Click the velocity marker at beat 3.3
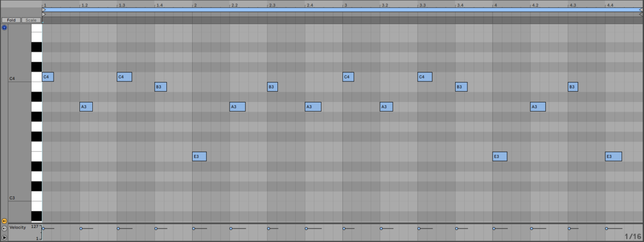The height and width of the screenshot is (242, 644). [x=419, y=229]
